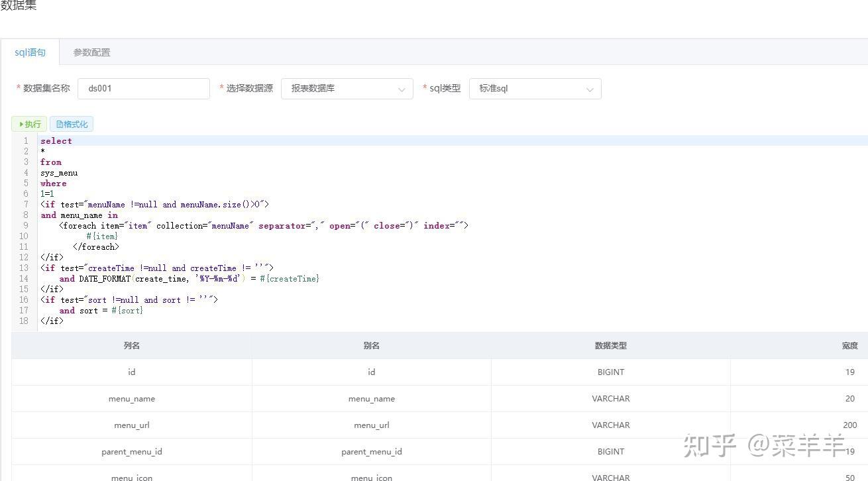Click the 数据集名称 input containing ds001
The height and width of the screenshot is (481, 868).
point(143,88)
